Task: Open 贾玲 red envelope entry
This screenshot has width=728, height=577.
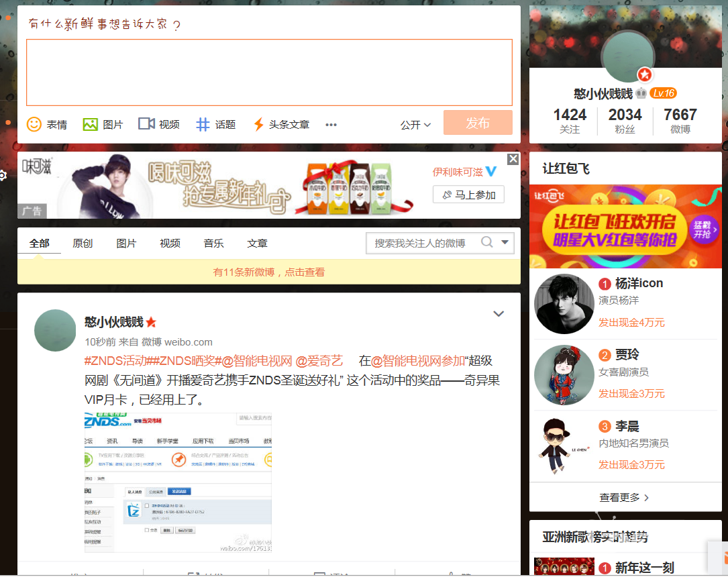Action: click(x=627, y=355)
